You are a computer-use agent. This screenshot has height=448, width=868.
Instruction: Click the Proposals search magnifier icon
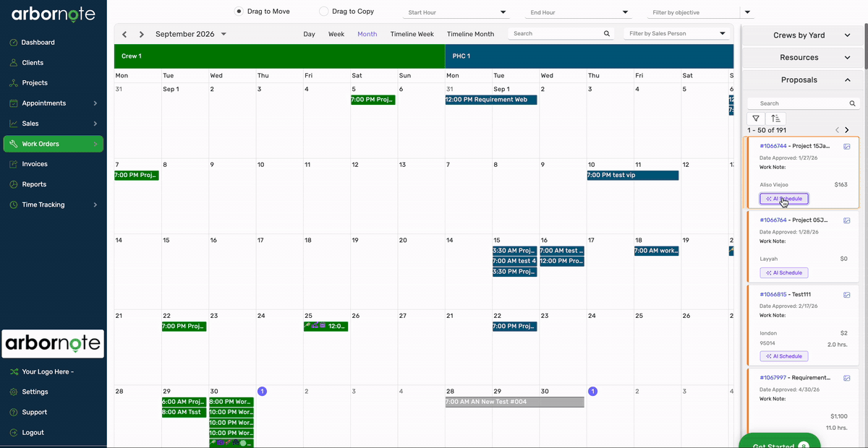(853, 103)
